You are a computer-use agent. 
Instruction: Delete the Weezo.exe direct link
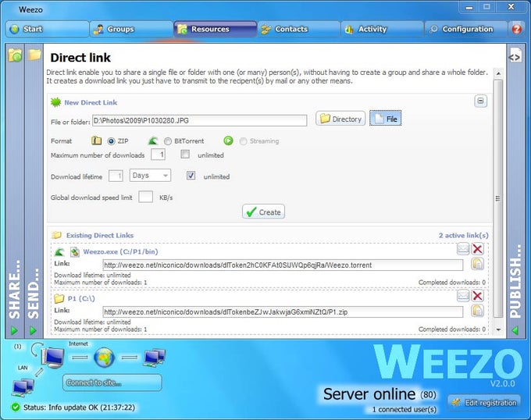[x=477, y=249]
